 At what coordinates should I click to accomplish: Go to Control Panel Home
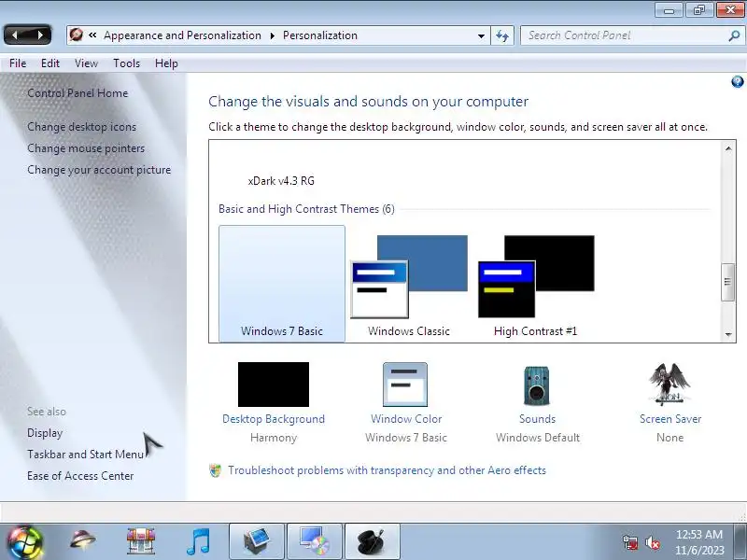78,93
